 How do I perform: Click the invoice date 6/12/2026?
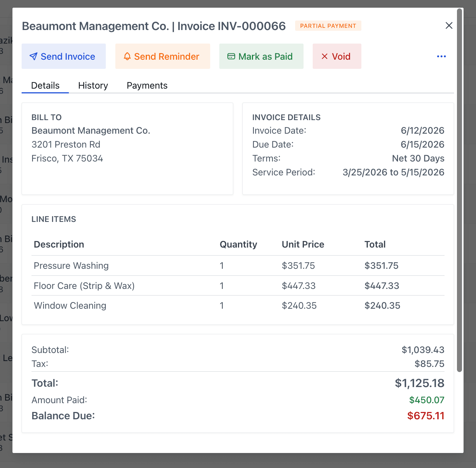tap(423, 131)
